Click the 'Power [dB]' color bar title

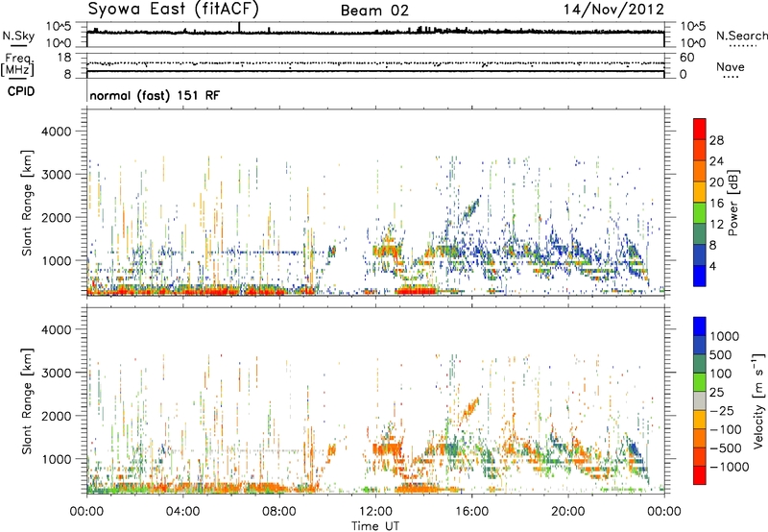point(732,203)
